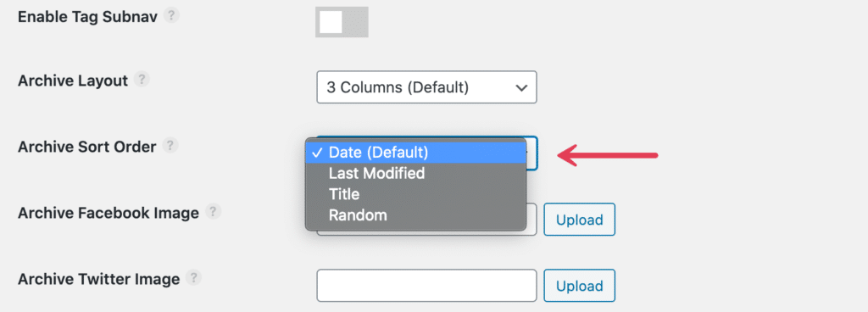The image size is (868, 312).
Task: Focus the Archive Twitter Image text field
Action: point(427,286)
